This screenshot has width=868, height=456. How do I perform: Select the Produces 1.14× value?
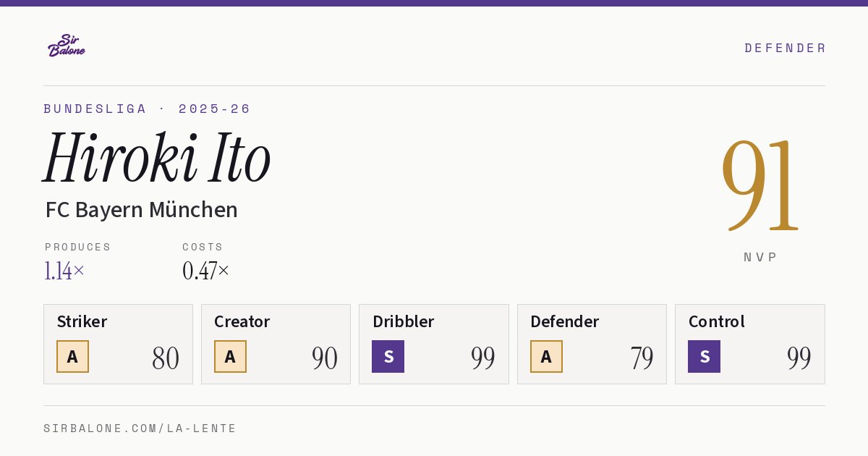[x=64, y=271]
